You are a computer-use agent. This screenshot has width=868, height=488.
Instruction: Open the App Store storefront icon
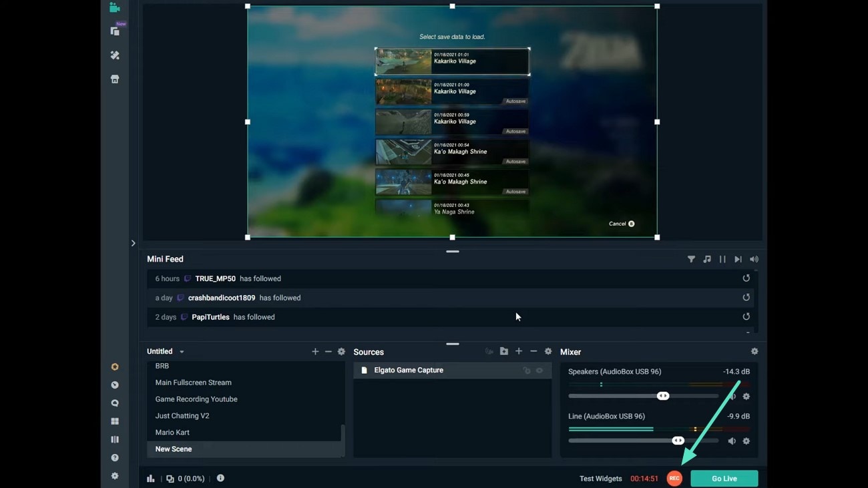tap(115, 79)
